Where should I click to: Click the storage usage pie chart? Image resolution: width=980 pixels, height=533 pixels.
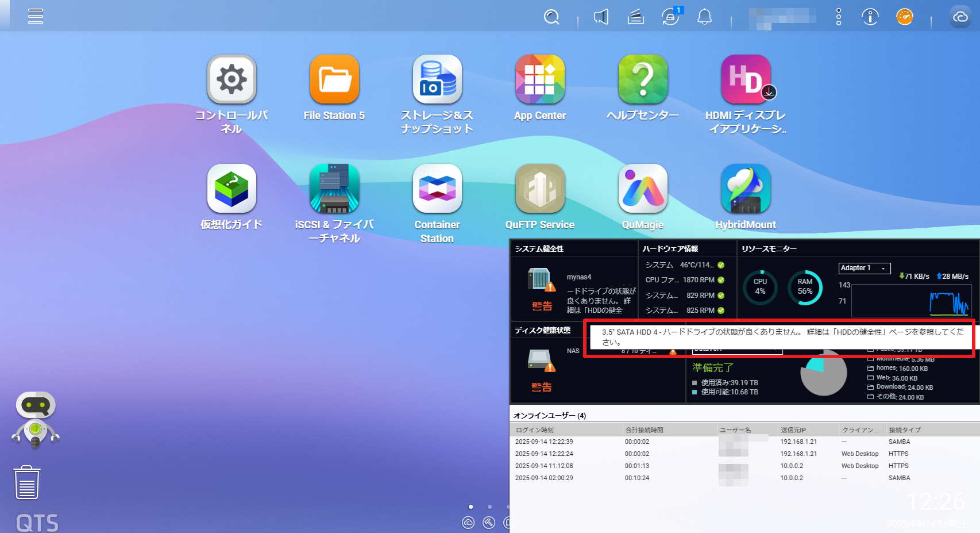pos(824,373)
